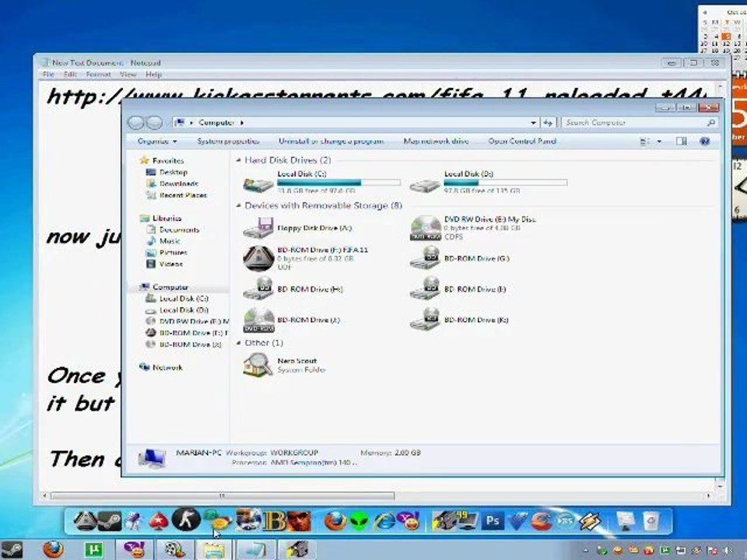Select the BD-ROM Drive (G:) icon
The image size is (747, 560).
(425, 258)
